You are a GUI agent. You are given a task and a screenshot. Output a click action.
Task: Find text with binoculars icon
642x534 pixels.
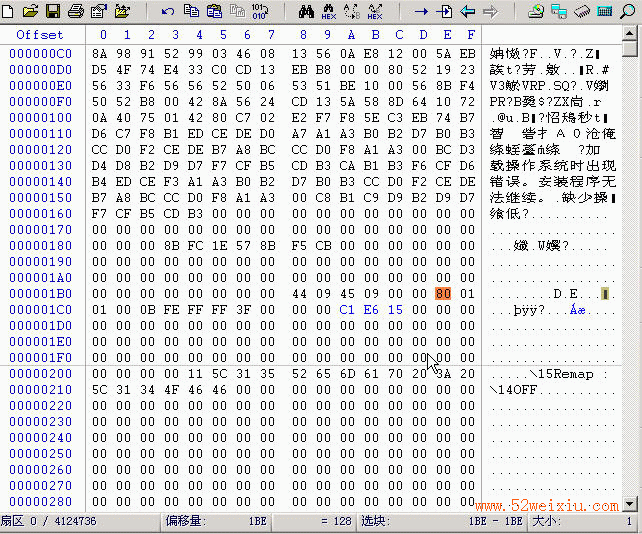tap(306, 11)
